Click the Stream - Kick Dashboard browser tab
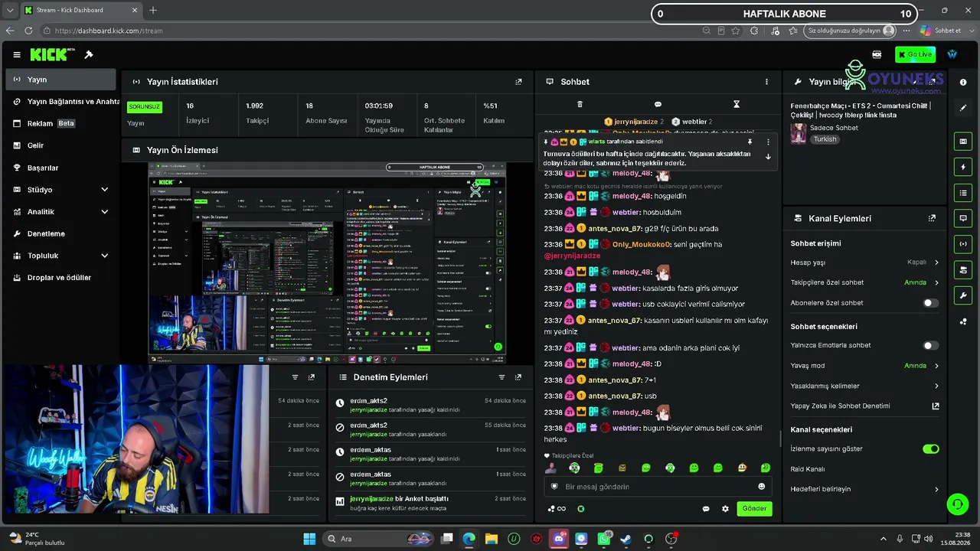The width and height of the screenshot is (980, 551). [x=81, y=10]
